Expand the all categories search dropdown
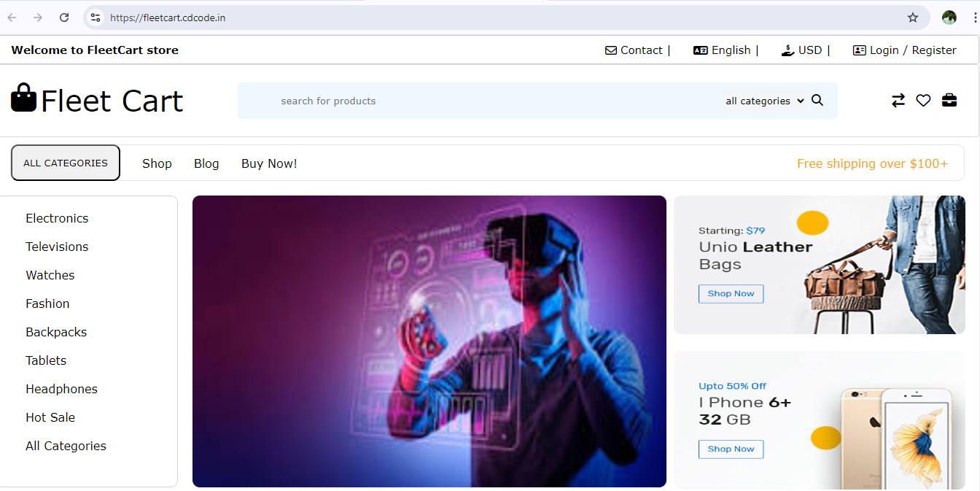 pos(764,101)
